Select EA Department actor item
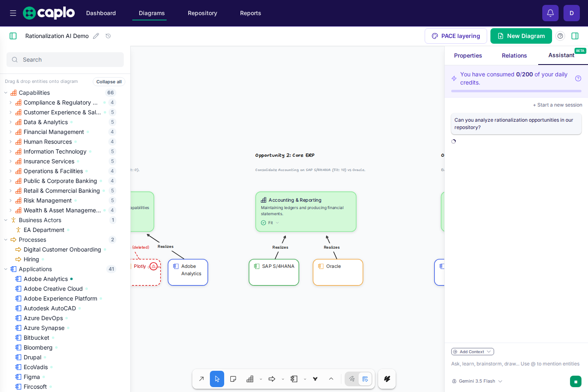 [44, 230]
